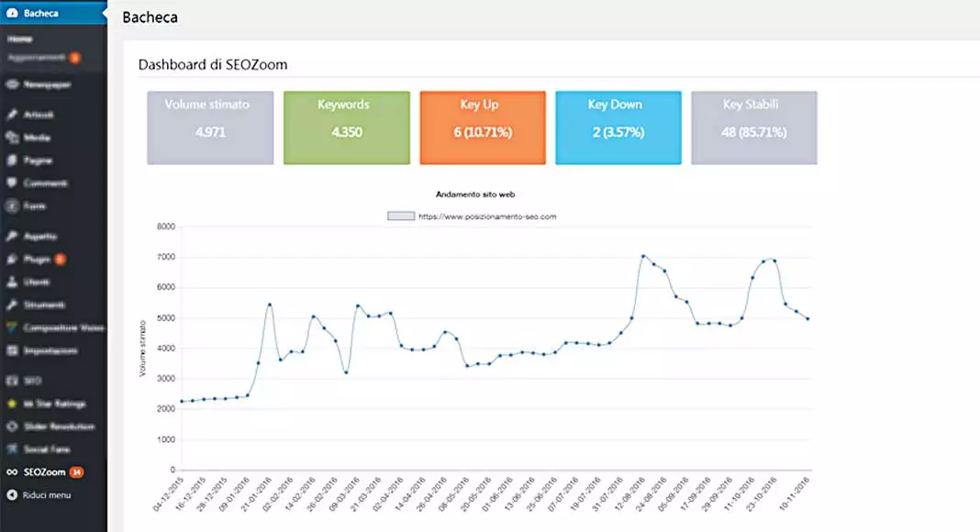Viewport: 980px width, 532px height.
Task: Click the Key Stabili 48 card
Action: (x=753, y=128)
